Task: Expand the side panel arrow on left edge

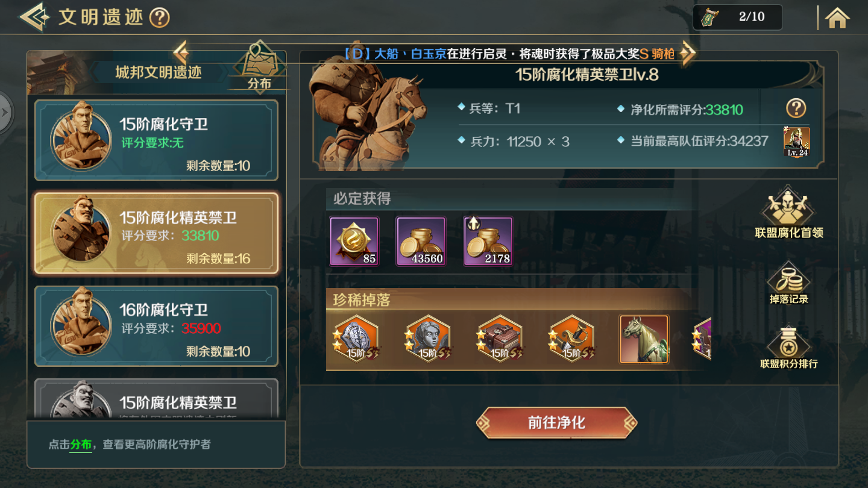Action: tap(5, 112)
